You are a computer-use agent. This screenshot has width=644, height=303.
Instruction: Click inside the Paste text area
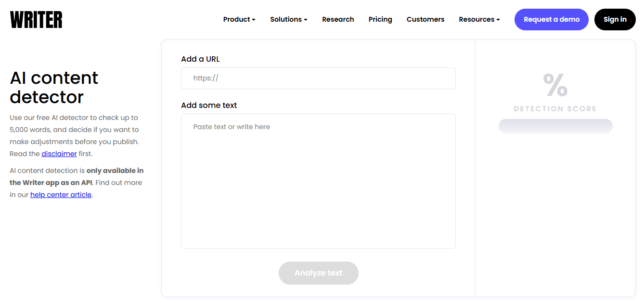[318, 181]
